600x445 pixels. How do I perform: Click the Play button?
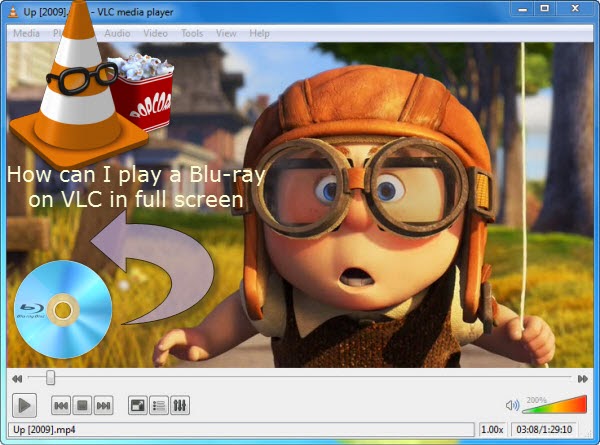pyautogui.click(x=24, y=405)
